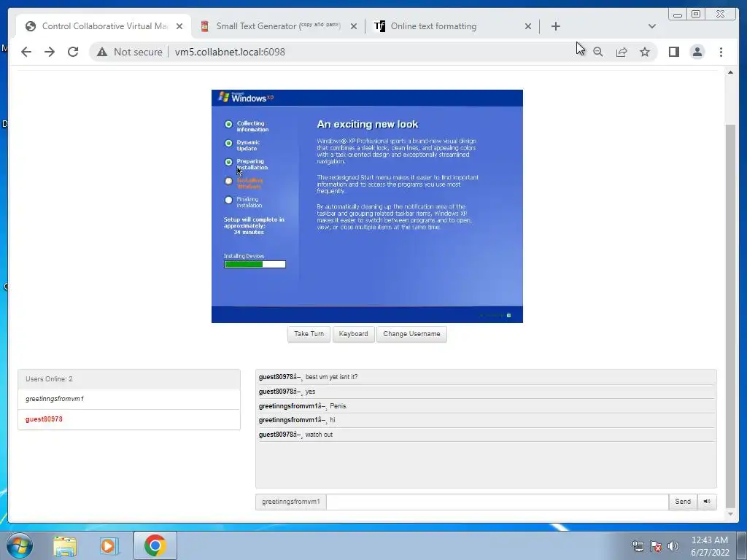The image size is (747, 560).
Task: Click the globe favicon on first tab
Action: click(x=31, y=26)
